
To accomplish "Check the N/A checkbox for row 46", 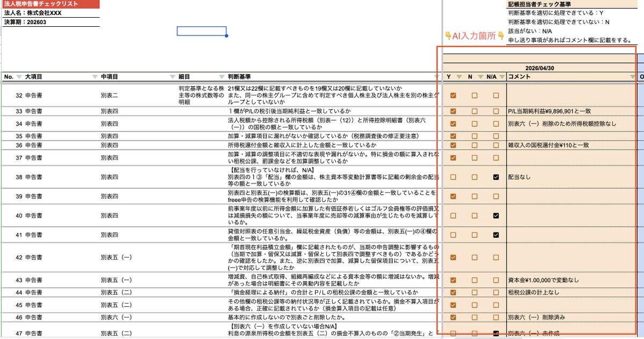I will (x=496, y=317).
